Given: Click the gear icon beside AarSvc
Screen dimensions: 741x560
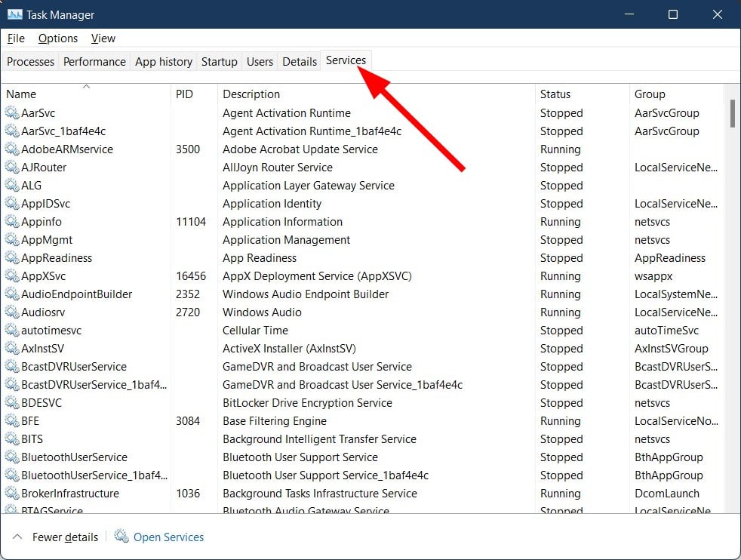Looking at the screenshot, I should 12,112.
